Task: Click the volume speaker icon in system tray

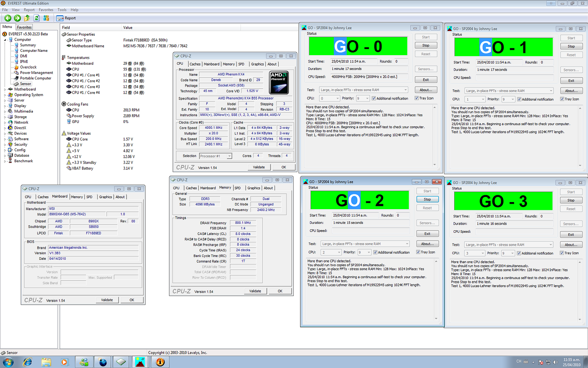Action: 555,362
